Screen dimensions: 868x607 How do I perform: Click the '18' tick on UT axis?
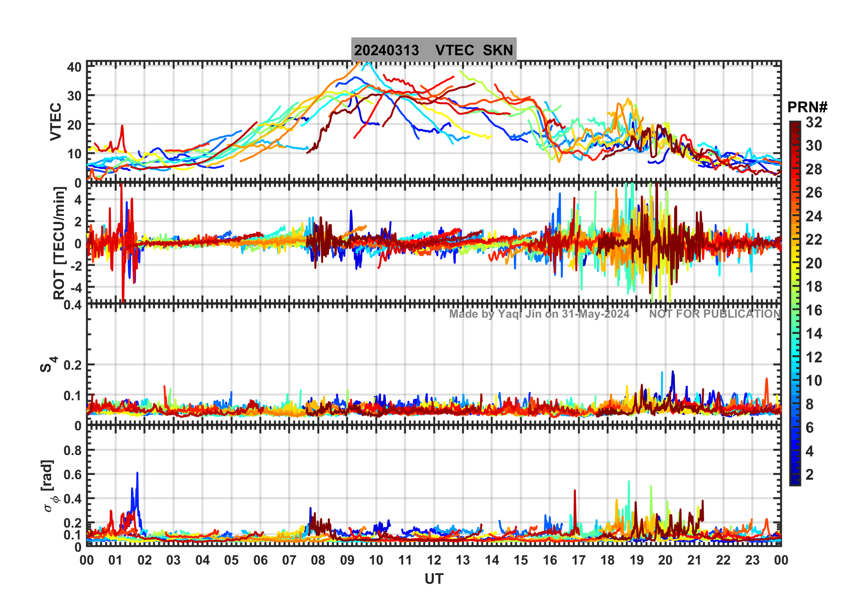pos(607,560)
